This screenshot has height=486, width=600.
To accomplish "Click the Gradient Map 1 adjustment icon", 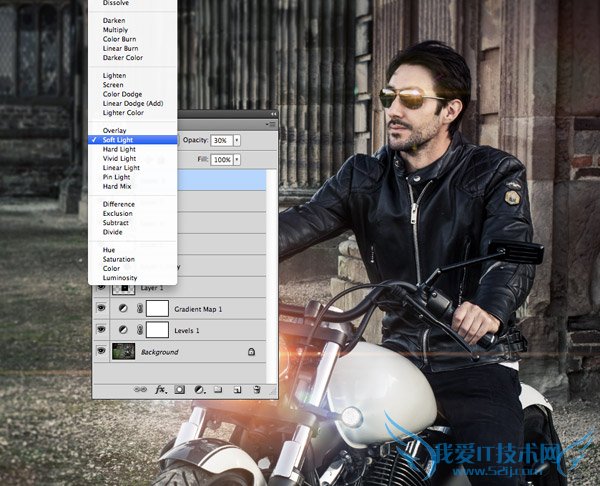I will coord(123,308).
